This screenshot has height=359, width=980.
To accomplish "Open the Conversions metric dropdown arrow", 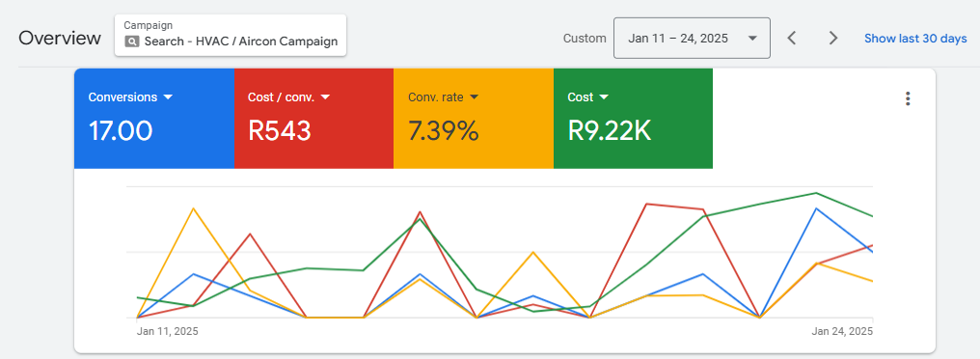I will [168, 97].
